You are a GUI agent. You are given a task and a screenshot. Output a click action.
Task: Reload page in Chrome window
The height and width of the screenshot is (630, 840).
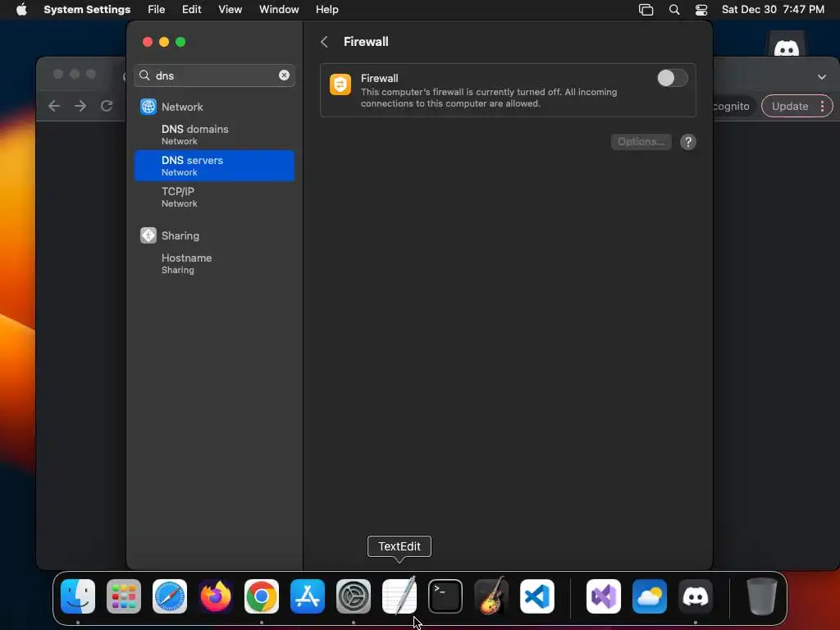[x=107, y=106]
